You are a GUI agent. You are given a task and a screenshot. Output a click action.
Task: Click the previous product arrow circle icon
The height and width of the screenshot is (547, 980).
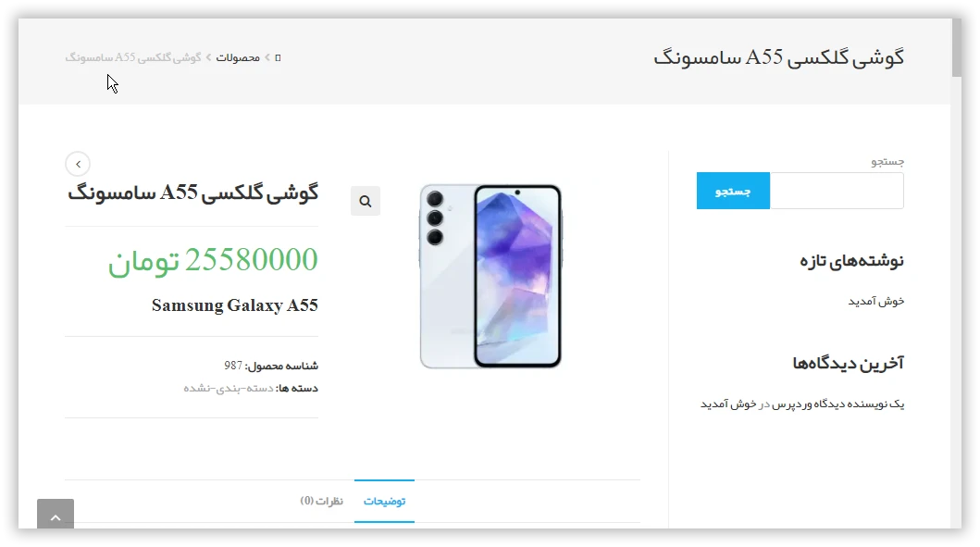pyautogui.click(x=78, y=164)
